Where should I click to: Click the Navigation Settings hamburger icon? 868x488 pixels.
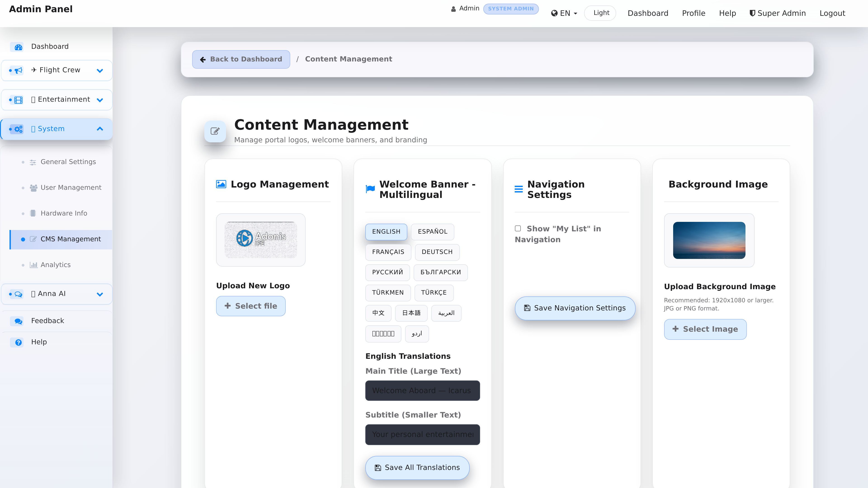[x=519, y=189]
